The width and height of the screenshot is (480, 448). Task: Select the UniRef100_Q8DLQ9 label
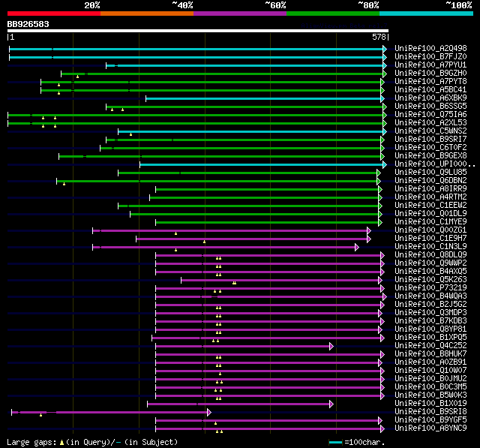pyautogui.click(x=430, y=255)
